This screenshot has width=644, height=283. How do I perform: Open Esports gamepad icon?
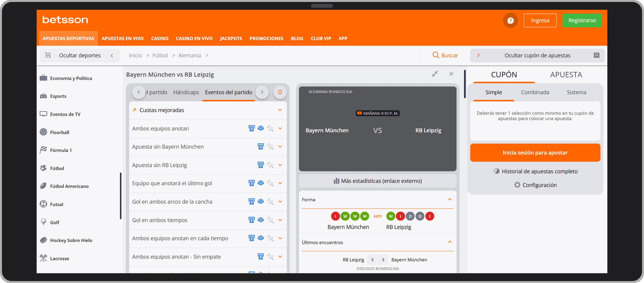point(43,96)
